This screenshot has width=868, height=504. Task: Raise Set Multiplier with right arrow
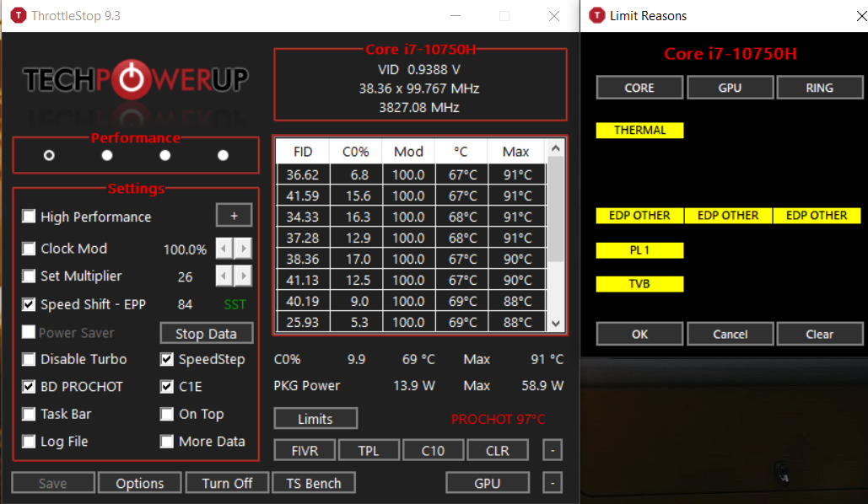coord(243,276)
